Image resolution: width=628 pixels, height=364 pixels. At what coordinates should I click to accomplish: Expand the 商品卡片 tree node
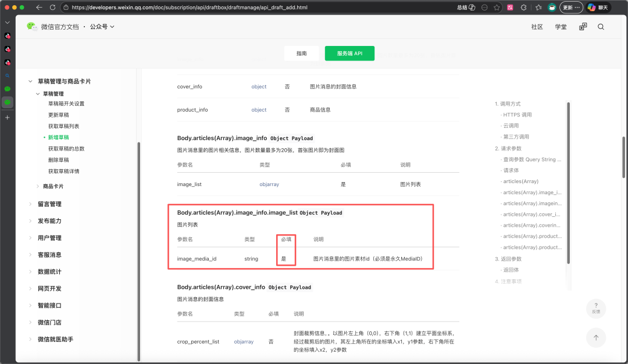click(38, 186)
